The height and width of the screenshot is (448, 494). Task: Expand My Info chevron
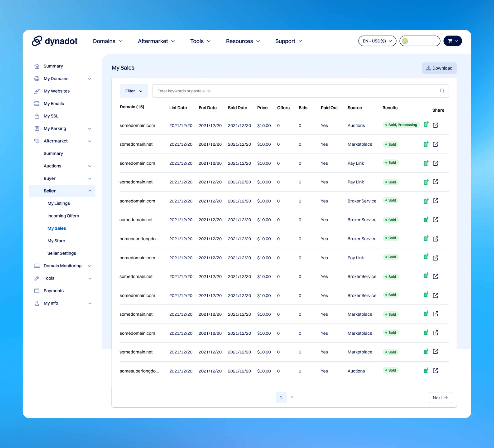90,304
